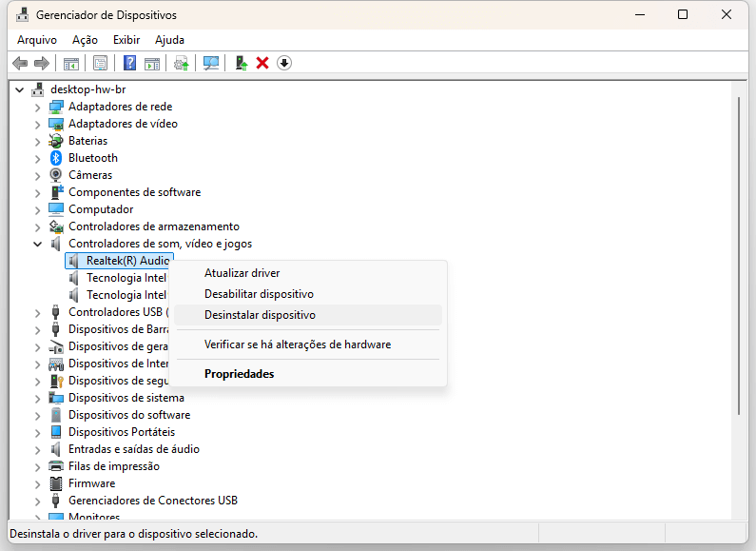The image size is (756, 551).
Task: Open the Ação menu
Action: (x=85, y=40)
